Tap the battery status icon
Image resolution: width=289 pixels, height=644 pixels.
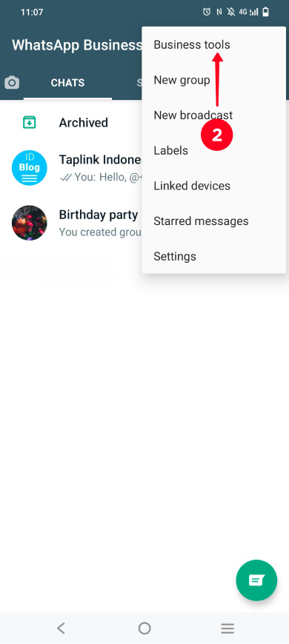point(266,12)
